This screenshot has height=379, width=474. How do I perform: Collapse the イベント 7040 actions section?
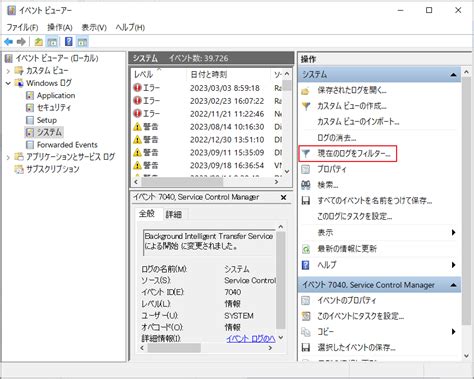pyautogui.click(x=453, y=285)
